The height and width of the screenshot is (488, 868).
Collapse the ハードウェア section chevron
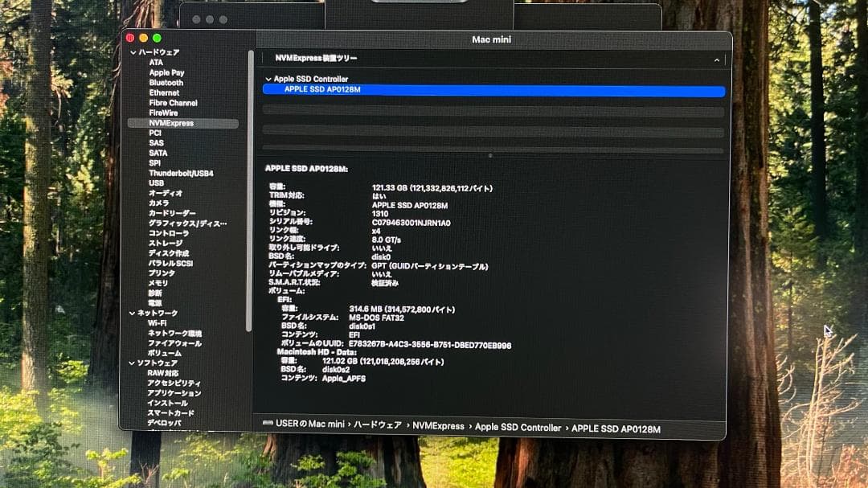click(x=133, y=52)
